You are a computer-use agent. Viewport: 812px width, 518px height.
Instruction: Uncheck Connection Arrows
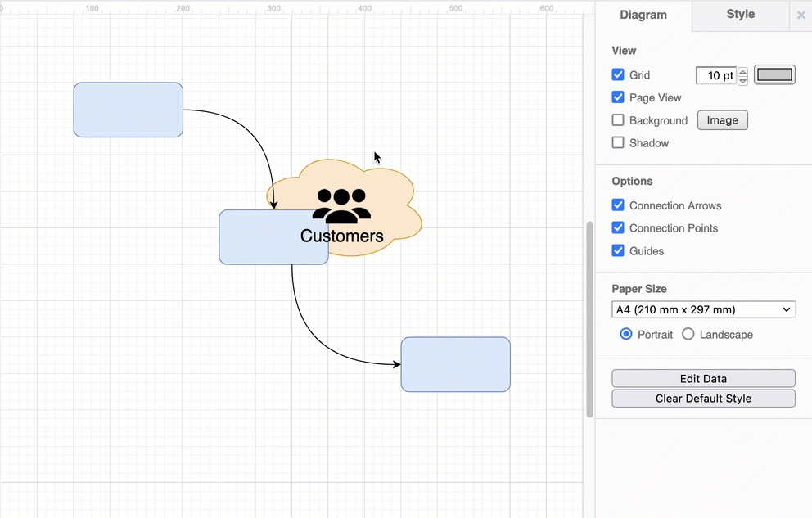click(618, 205)
